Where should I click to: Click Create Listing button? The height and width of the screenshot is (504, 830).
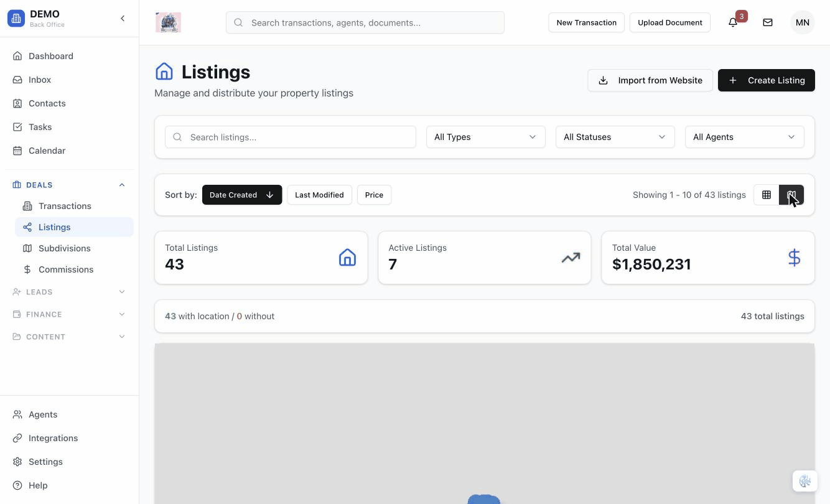tap(767, 80)
